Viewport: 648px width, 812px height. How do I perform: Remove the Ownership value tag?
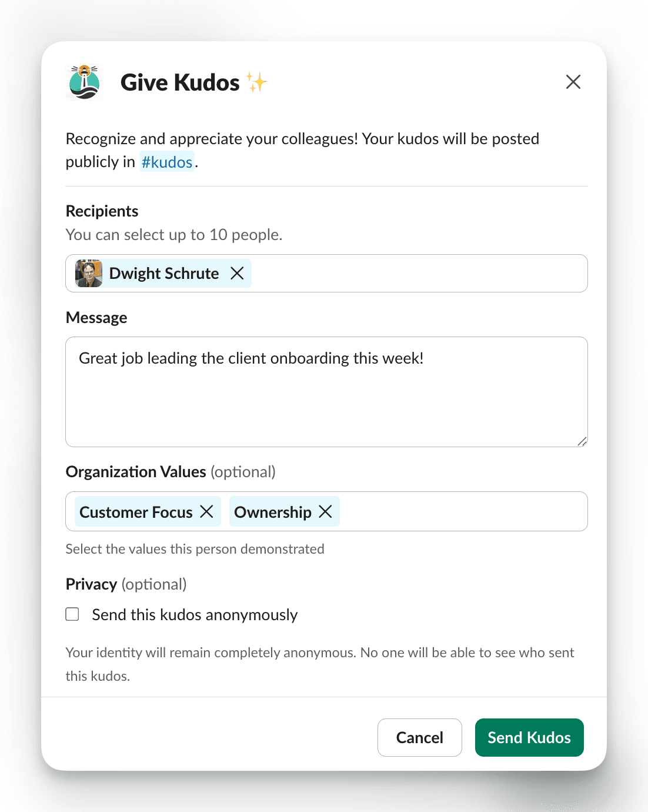coord(325,511)
